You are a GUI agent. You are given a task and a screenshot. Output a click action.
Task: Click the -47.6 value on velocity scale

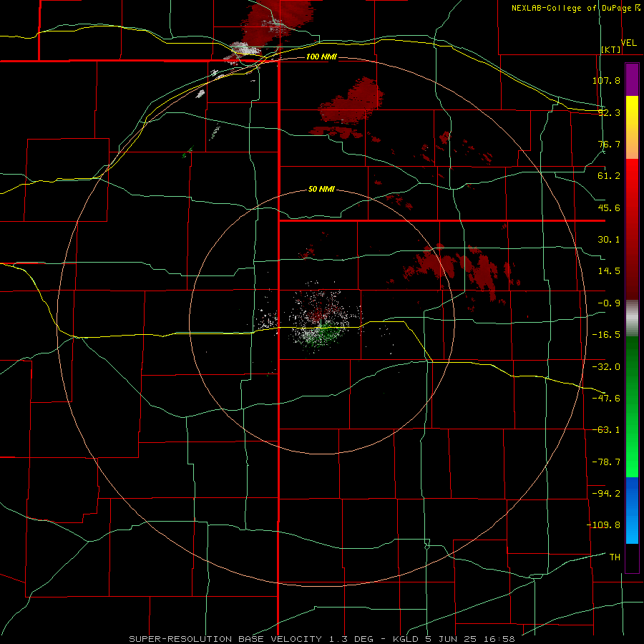click(x=606, y=399)
